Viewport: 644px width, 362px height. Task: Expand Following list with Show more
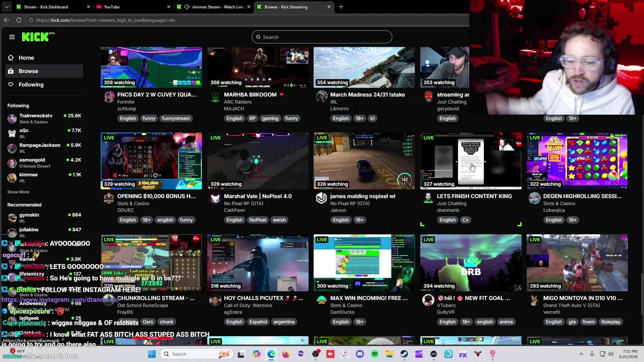pos(18,192)
